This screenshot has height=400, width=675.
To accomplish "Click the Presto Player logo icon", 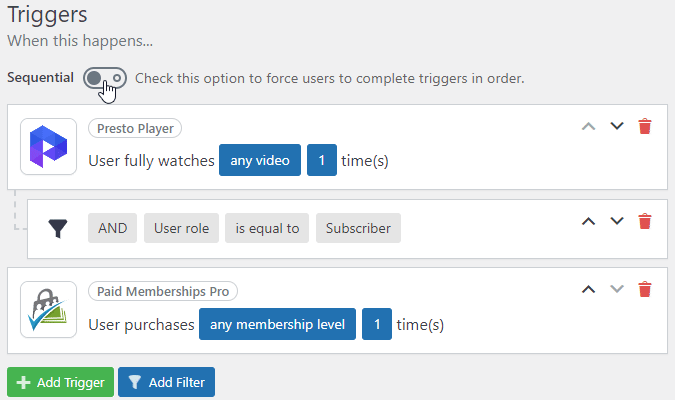I will [48, 146].
